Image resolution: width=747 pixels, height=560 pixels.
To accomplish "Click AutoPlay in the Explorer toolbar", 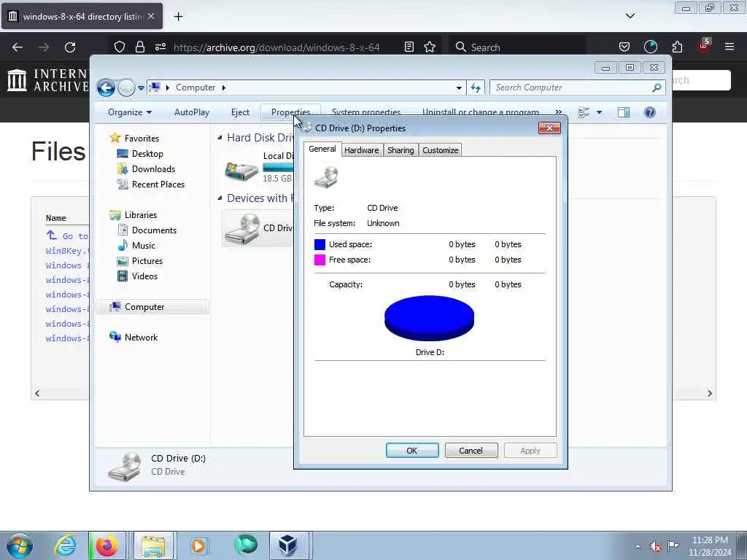I will [192, 112].
